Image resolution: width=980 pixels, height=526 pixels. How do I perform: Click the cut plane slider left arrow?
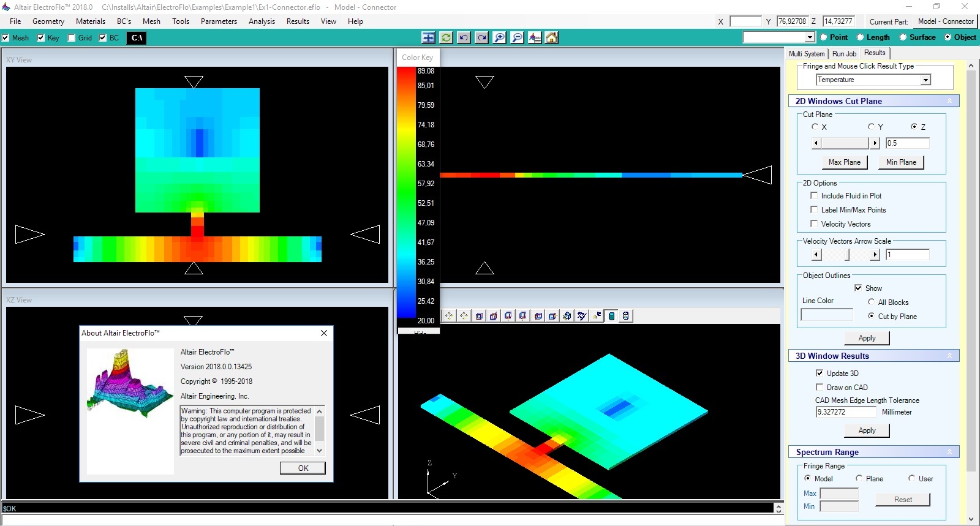click(816, 143)
